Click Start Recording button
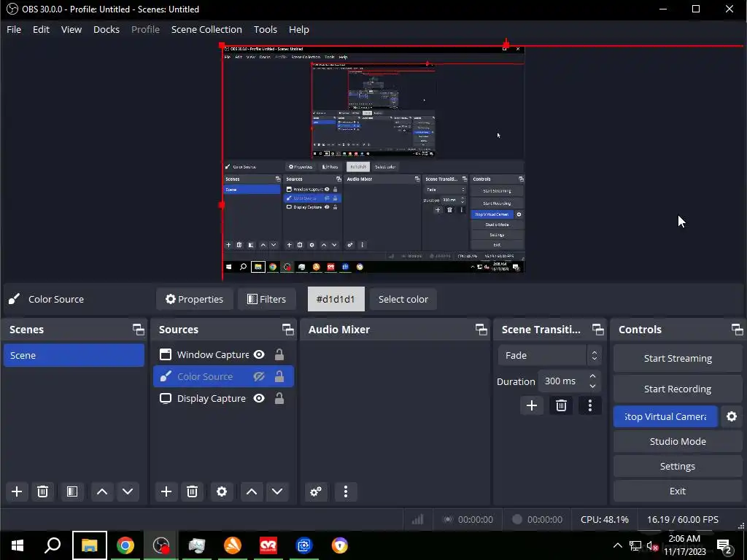The image size is (747, 560). coord(678,389)
